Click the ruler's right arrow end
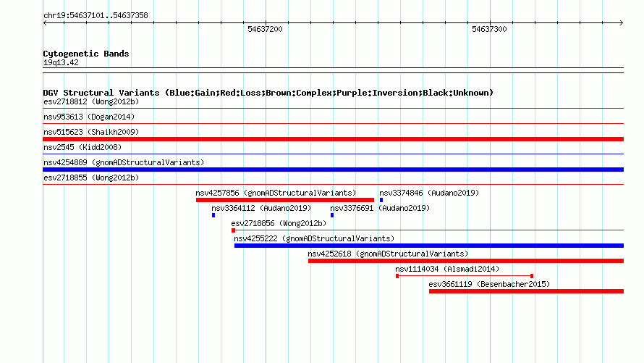Screen dimensions: 644x363 [x=622, y=22]
